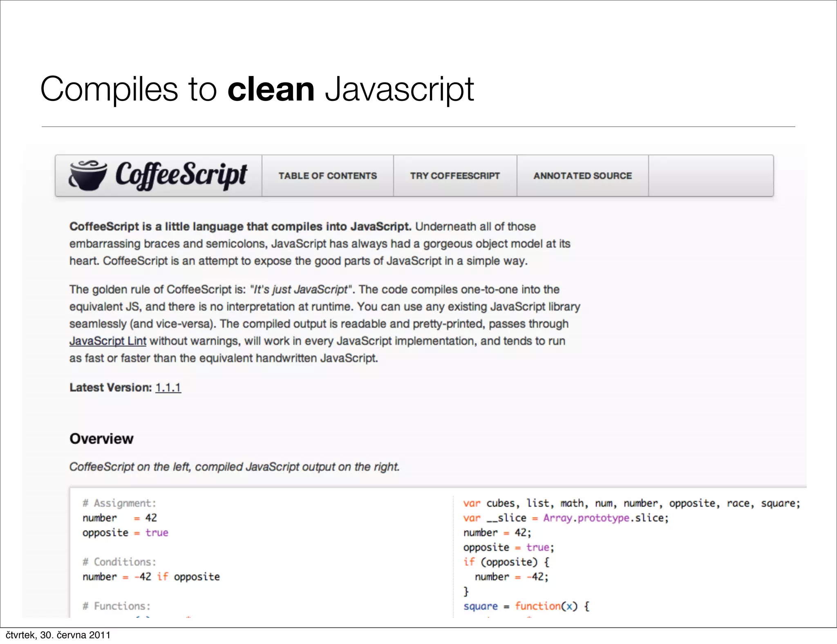
Task: Click the Overview section heading
Action: click(101, 438)
